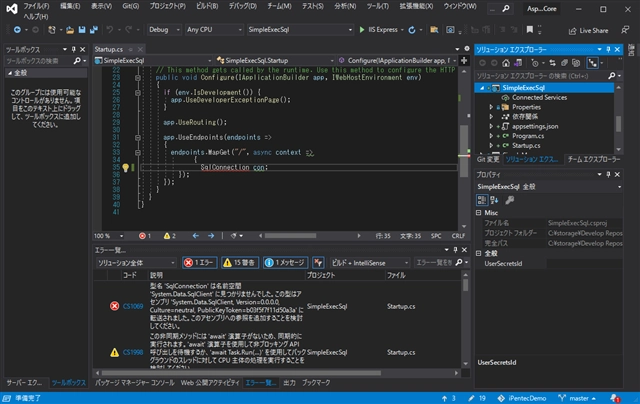This screenshot has width=640, height=404.
Task: Click the lightbulb quick actions icon on line 35
Action: coord(125,167)
